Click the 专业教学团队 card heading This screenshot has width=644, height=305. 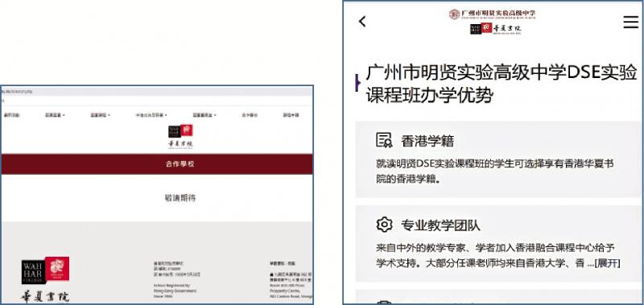(x=440, y=225)
